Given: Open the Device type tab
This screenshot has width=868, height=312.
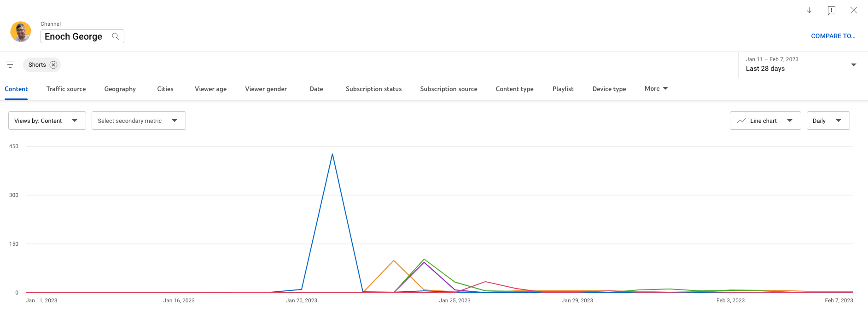Looking at the screenshot, I should click(x=609, y=89).
